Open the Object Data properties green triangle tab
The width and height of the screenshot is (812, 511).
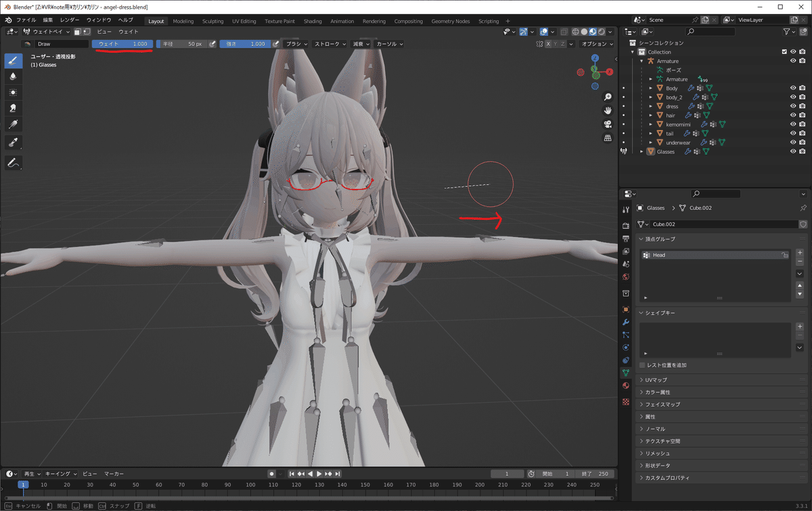pyautogui.click(x=626, y=372)
